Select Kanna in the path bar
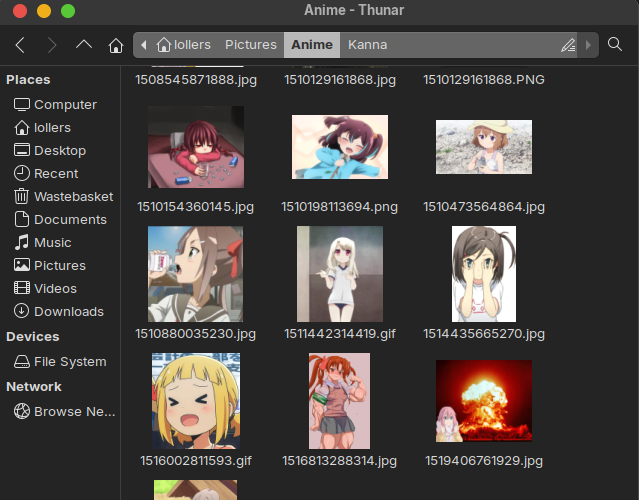This screenshot has width=639, height=500. click(367, 45)
